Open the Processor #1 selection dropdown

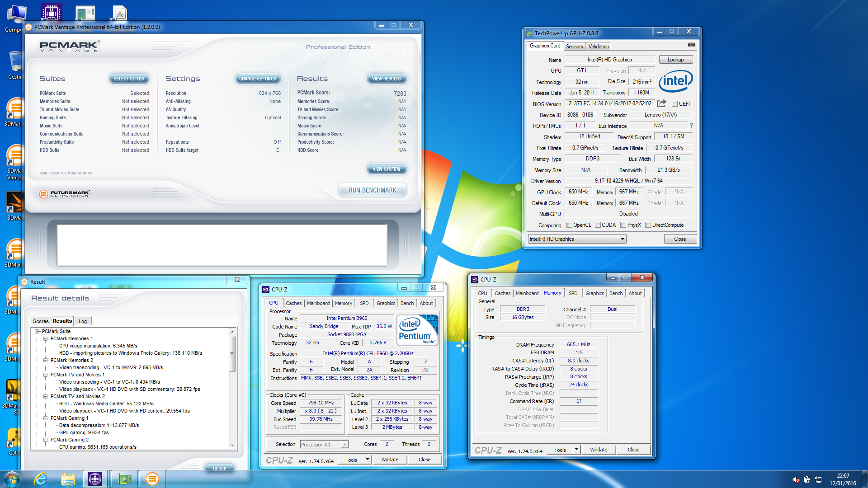click(324, 445)
